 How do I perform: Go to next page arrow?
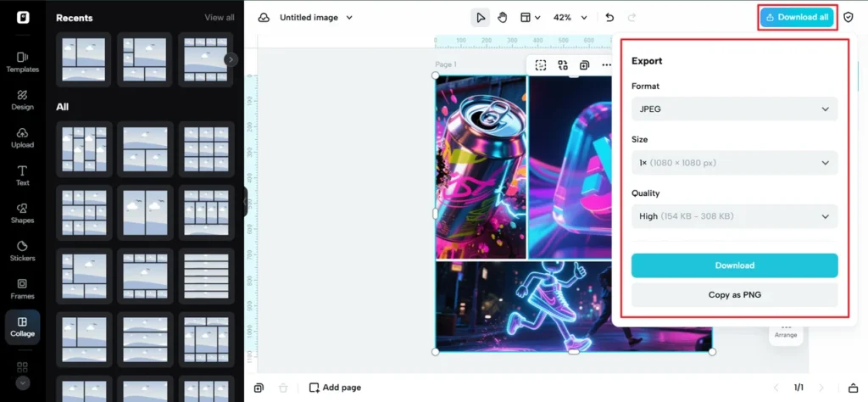tap(821, 388)
